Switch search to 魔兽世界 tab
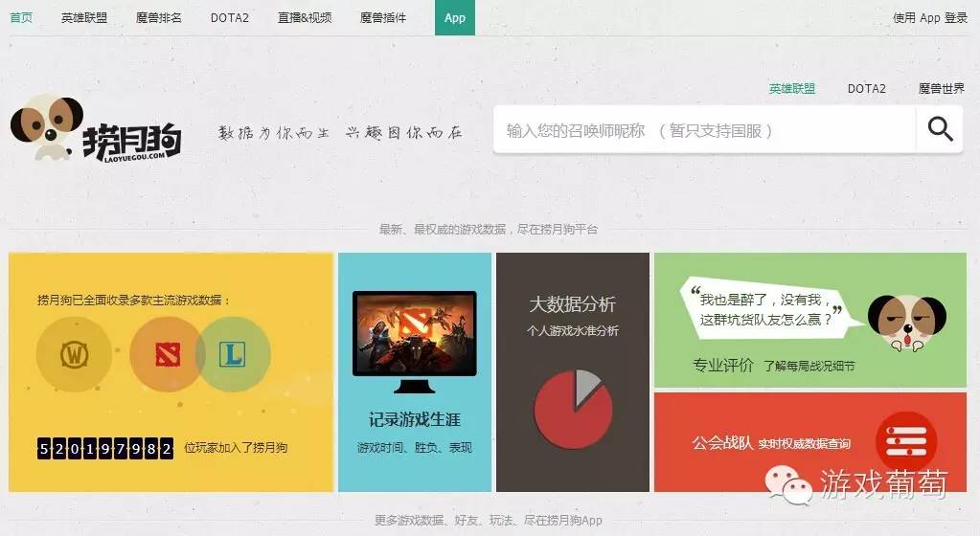The width and height of the screenshot is (980, 536). pyautogui.click(x=942, y=89)
